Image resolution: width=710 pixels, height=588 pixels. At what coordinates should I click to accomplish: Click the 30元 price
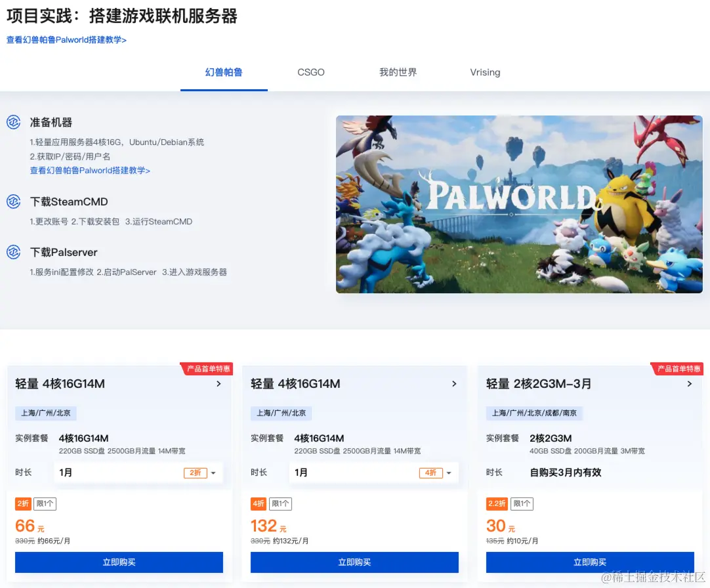pos(501,526)
